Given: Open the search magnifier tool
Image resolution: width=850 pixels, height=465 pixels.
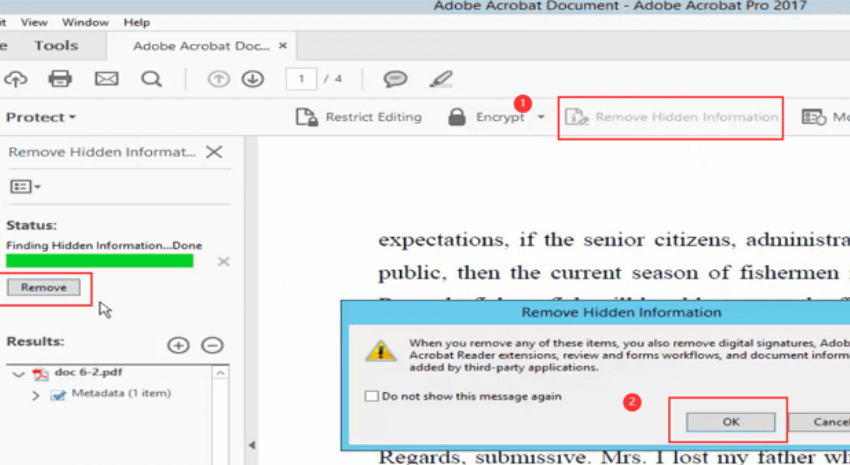Looking at the screenshot, I should [x=151, y=79].
